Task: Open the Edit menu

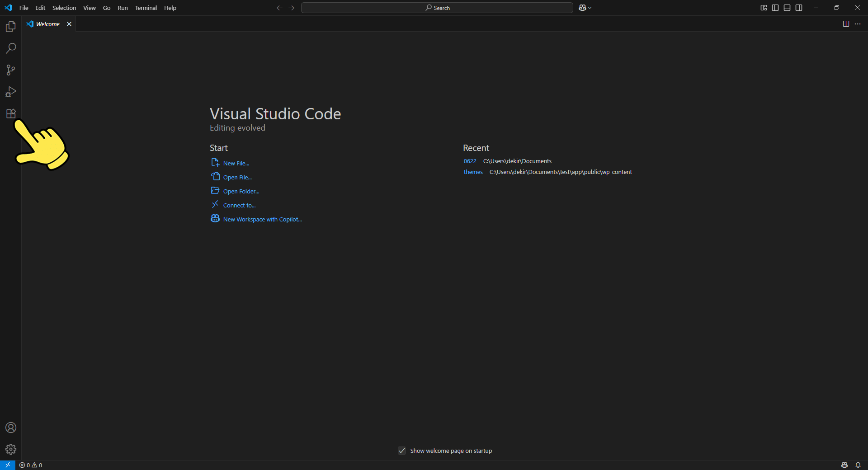Action: tap(40, 8)
